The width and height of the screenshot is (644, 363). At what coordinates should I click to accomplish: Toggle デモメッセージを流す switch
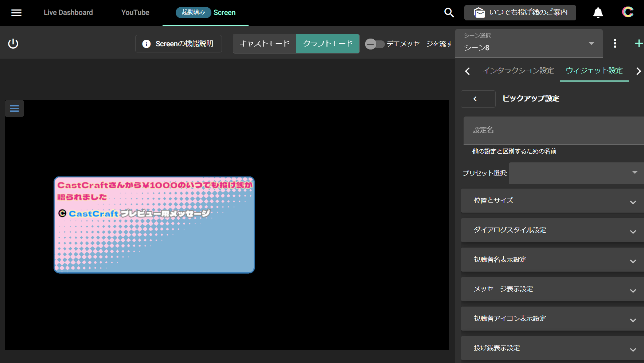(375, 44)
